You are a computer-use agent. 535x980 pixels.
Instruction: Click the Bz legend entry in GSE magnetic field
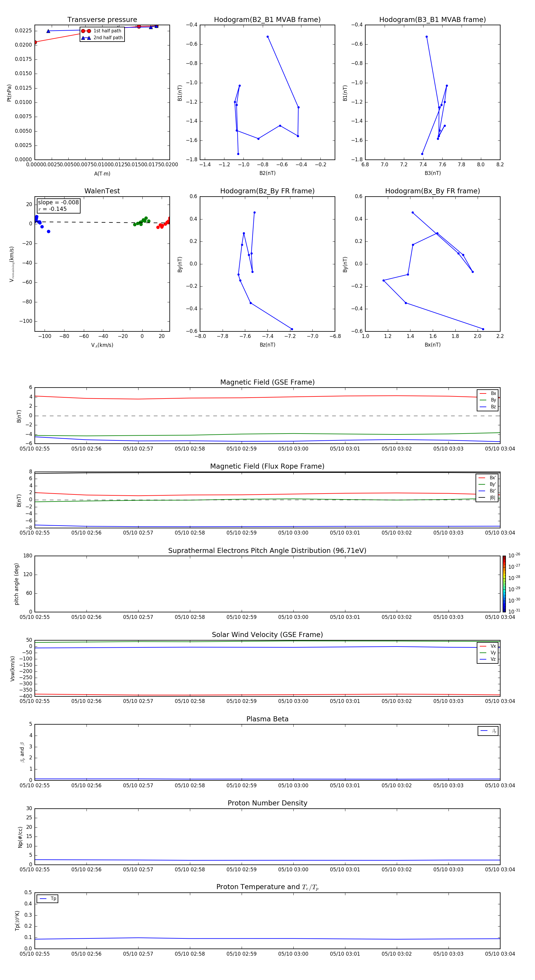coord(488,407)
